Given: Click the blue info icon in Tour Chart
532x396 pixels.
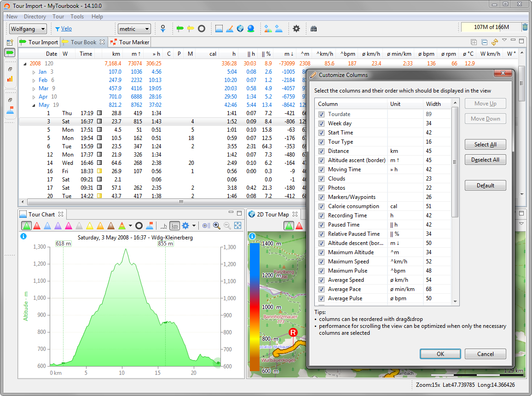Looking at the screenshot, I should coord(23,236).
